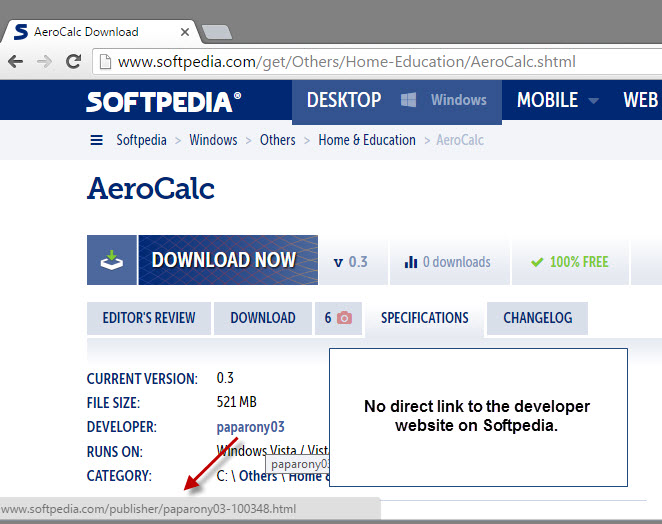Go to the Others breadcrumb link

click(277, 140)
